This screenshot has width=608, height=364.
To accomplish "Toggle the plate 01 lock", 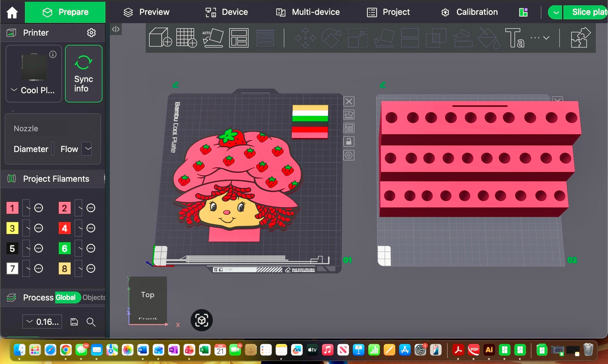I will [349, 141].
